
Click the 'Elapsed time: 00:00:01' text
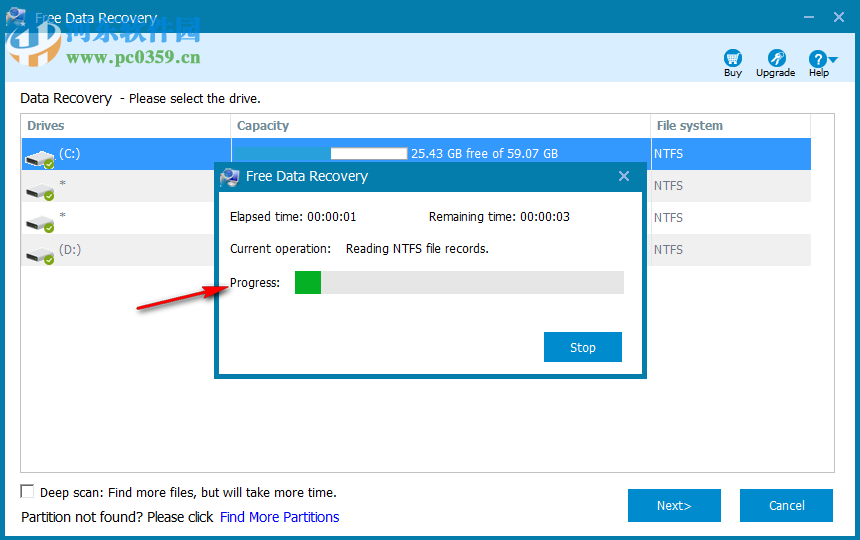293,217
